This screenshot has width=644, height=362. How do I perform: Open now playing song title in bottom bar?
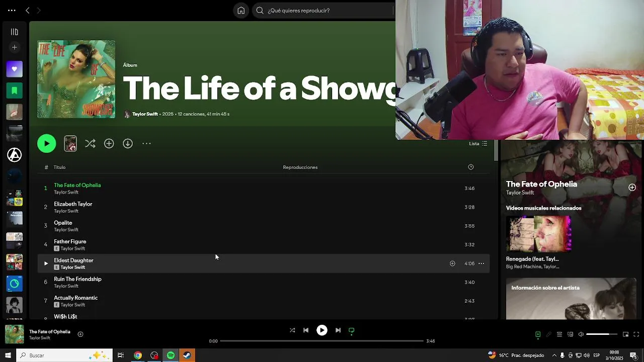tap(50, 332)
